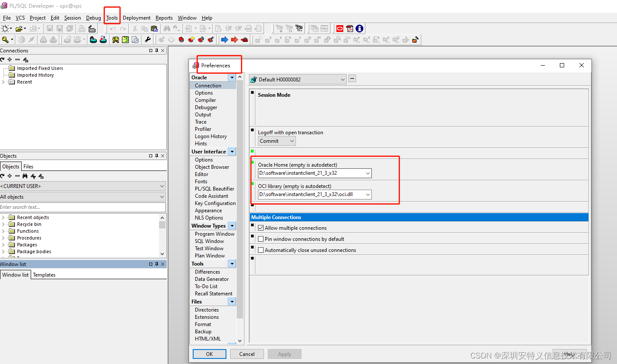Open the Logoff Commit dropdown
The width and height of the screenshot is (617, 364).
pos(277,141)
